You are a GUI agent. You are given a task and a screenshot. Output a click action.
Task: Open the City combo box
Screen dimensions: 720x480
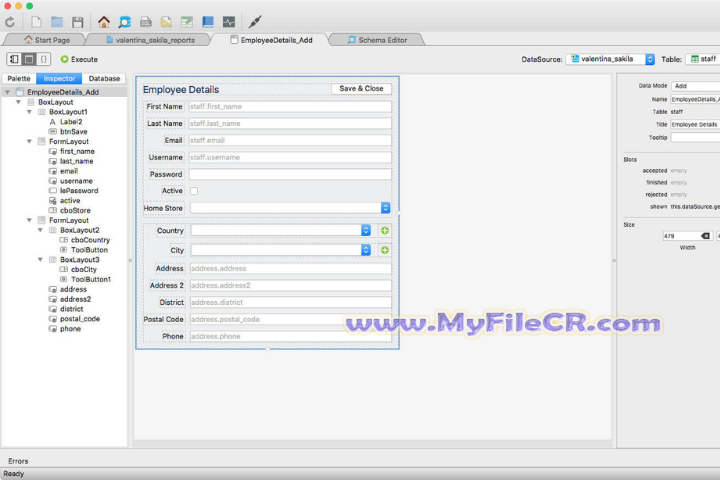[x=281, y=250]
